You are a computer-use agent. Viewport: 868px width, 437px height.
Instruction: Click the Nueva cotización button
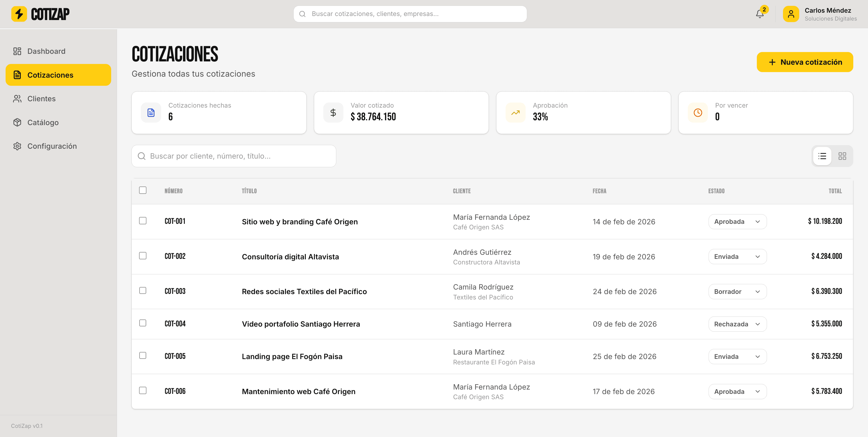click(805, 62)
